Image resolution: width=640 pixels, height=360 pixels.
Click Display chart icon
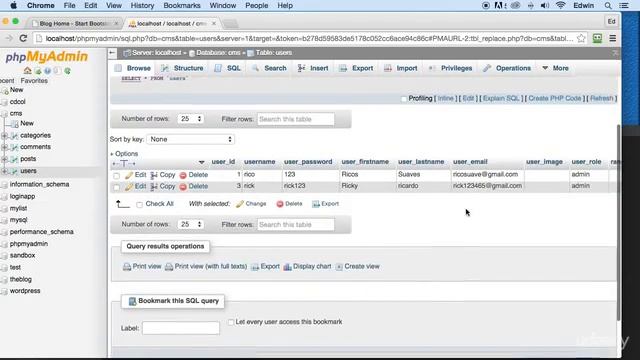pos(287,267)
